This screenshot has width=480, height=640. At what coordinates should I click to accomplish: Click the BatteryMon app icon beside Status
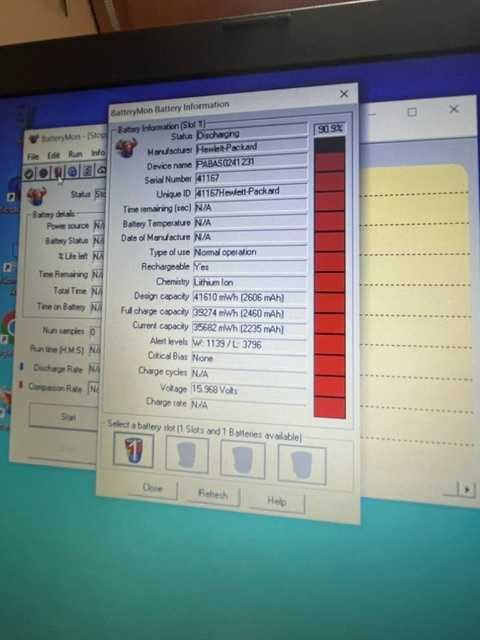coord(37,196)
